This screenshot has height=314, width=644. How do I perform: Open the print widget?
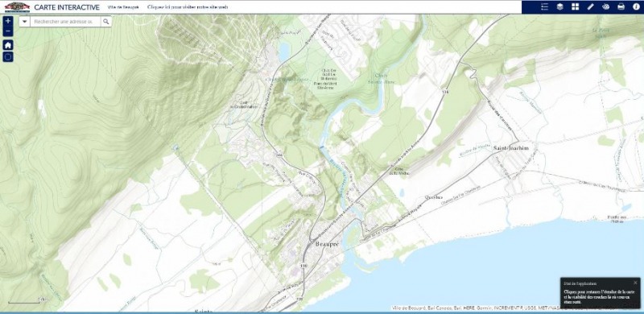click(621, 6)
